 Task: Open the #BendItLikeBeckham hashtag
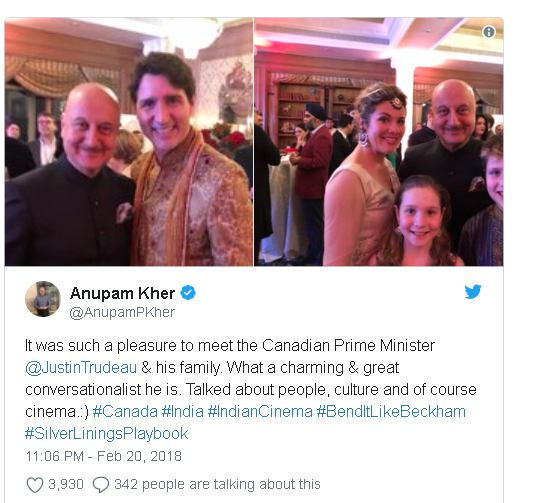(391, 412)
